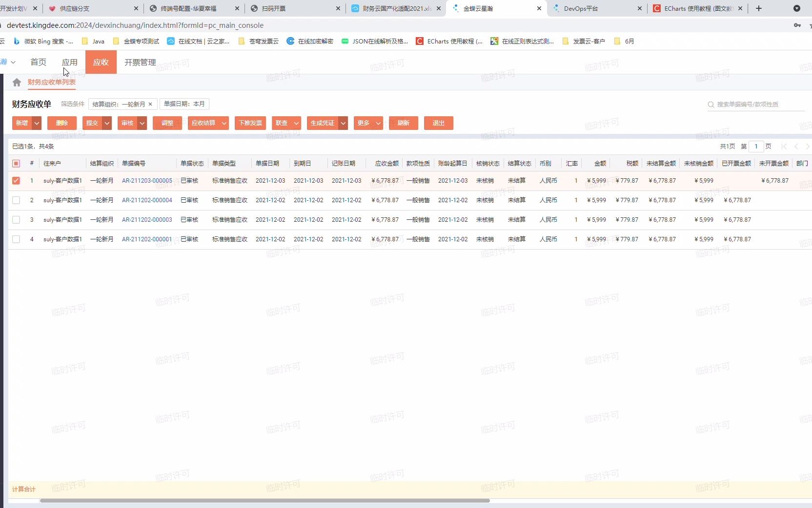Open the 应用 menu tab
Screen dimensions: 812x508
coord(70,62)
